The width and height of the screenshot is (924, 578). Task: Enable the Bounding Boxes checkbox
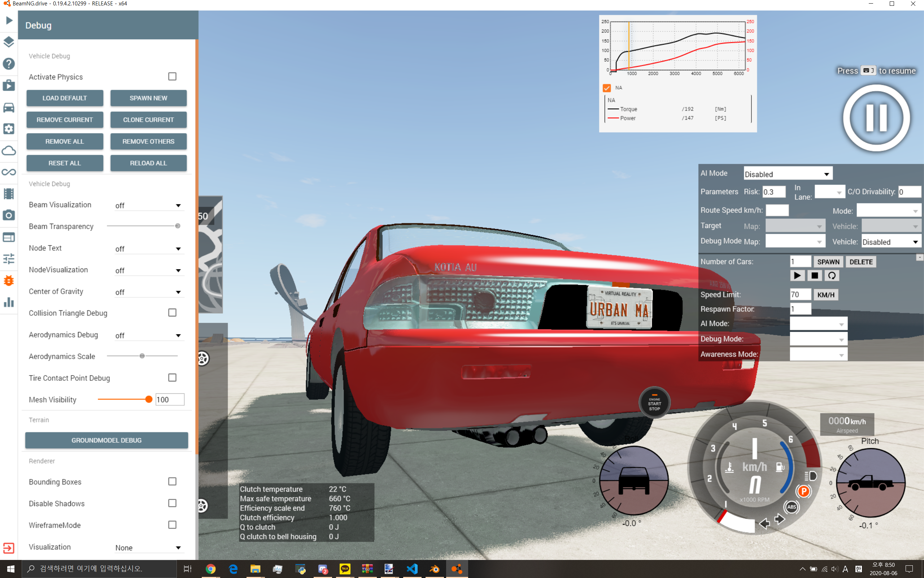pyautogui.click(x=172, y=481)
